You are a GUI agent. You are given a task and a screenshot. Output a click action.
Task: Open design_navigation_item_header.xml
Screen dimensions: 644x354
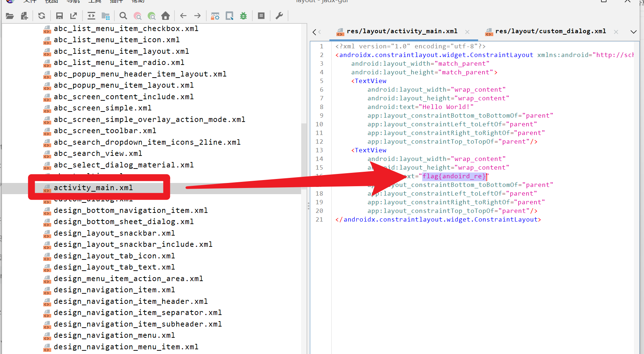pos(131,301)
